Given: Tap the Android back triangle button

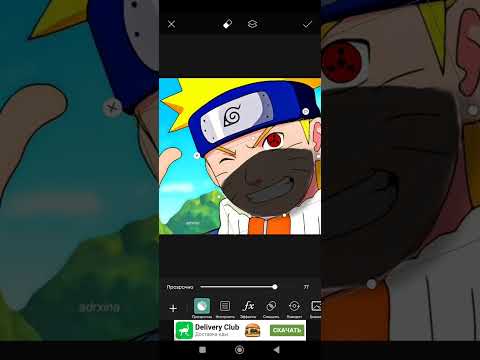Looking at the screenshot, I should coord(276,350).
